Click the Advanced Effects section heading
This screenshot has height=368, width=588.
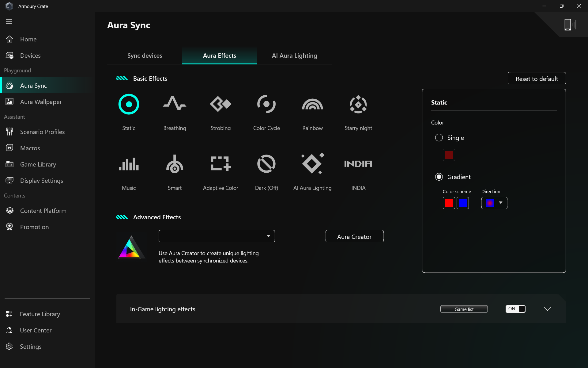(157, 217)
